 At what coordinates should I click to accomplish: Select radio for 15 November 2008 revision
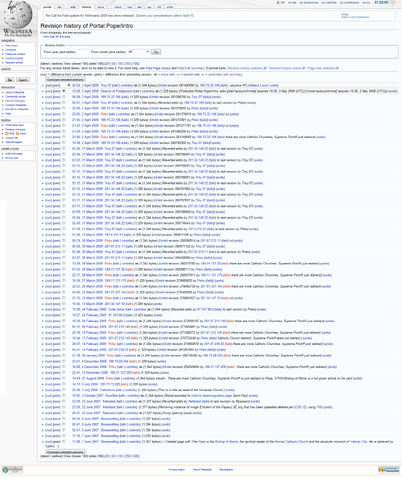tap(64, 373)
